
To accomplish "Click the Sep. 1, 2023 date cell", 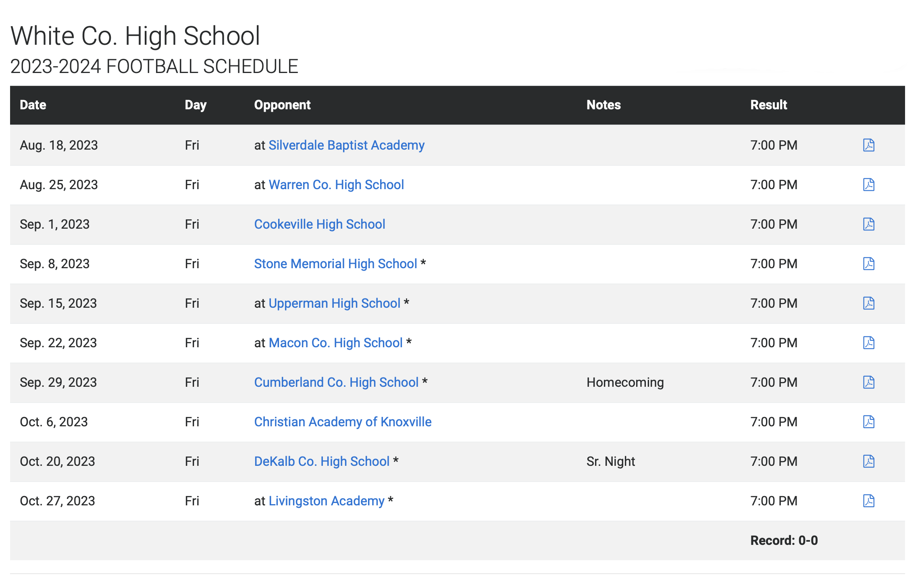I will click(x=54, y=224).
